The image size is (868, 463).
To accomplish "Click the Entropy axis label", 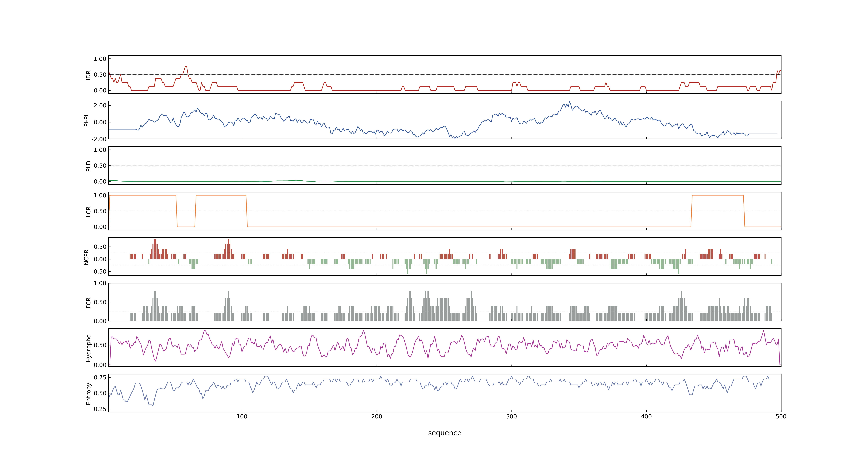I will coord(88,394).
